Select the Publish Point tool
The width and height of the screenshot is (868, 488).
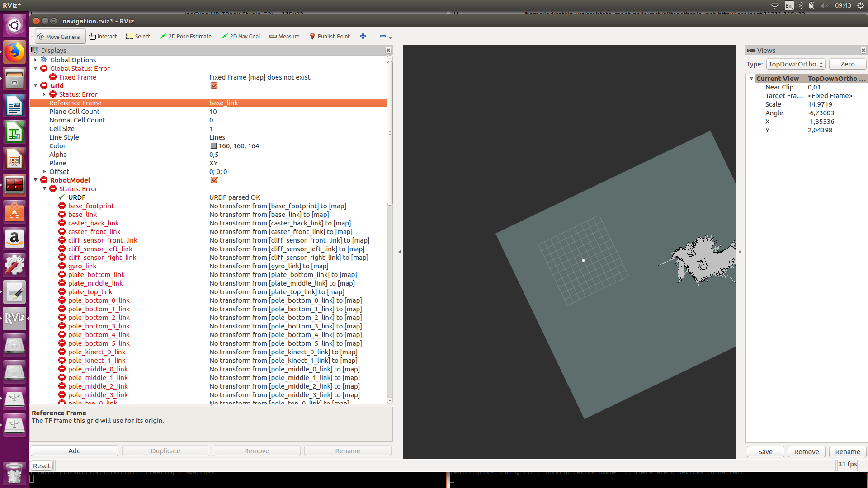[330, 37]
